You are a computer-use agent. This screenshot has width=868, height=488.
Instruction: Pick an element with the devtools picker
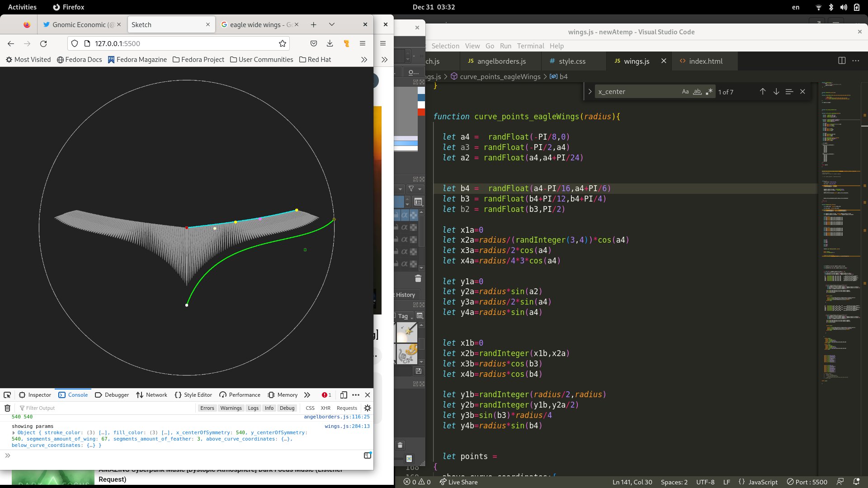tap(7, 395)
